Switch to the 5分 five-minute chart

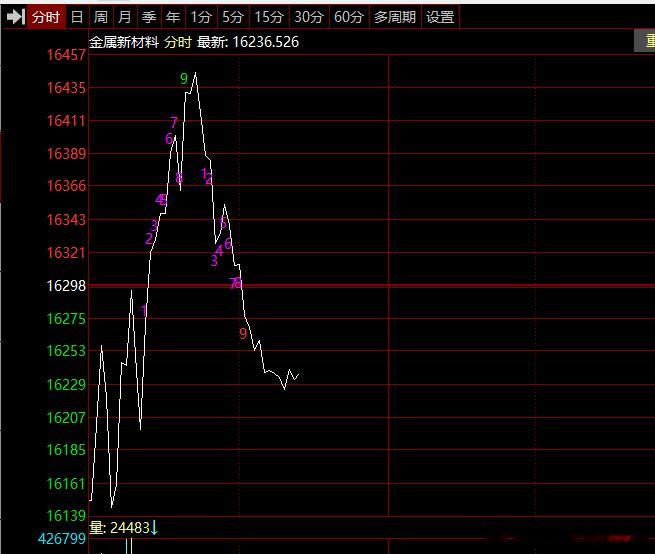233,17
